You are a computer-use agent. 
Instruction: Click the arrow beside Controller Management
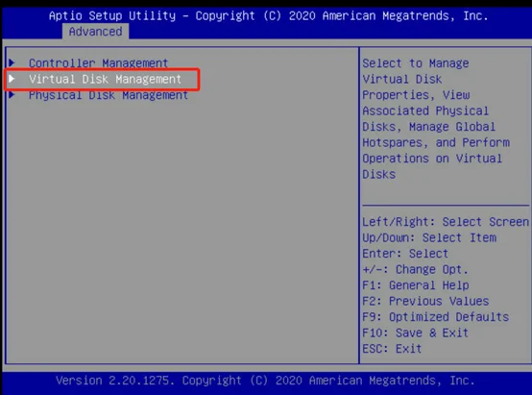(12, 62)
